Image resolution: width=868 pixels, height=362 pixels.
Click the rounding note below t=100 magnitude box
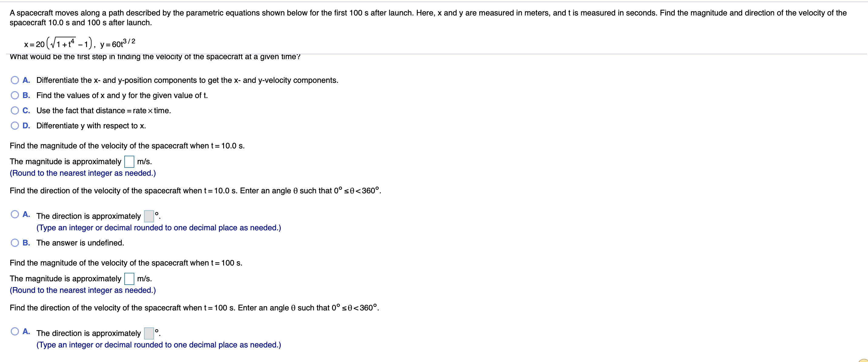[82, 290]
